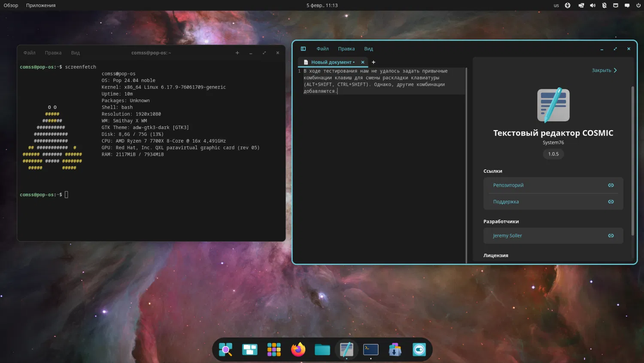Open the app library grid icon in dock
644x363 pixels.
274,350
